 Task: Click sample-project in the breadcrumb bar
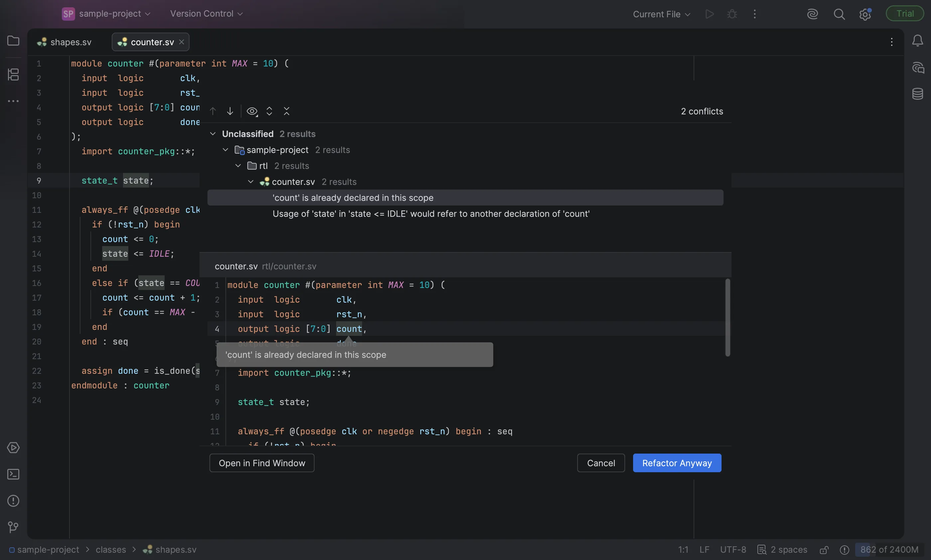tap(44, 550)
